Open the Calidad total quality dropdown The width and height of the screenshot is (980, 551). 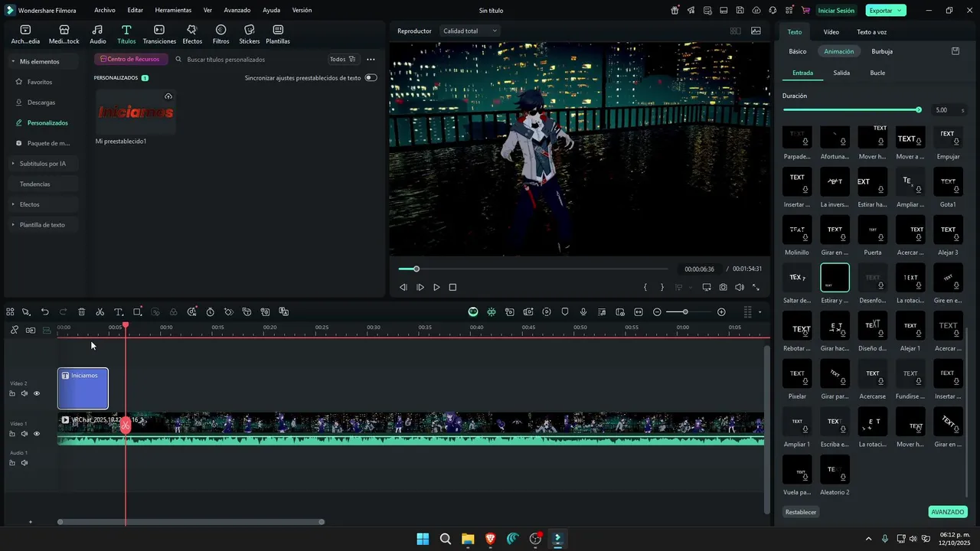coord(470,31)
